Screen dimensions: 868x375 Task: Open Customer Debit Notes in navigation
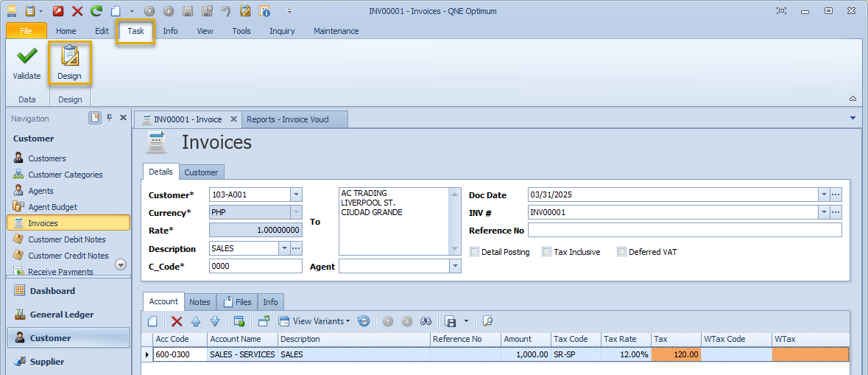coord(67,239)
